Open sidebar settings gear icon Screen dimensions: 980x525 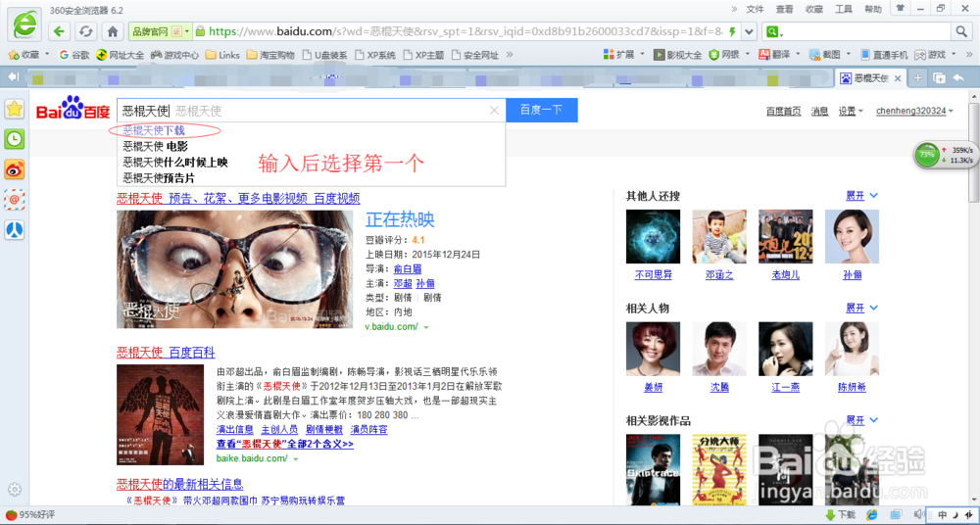(x=14, y=490)
